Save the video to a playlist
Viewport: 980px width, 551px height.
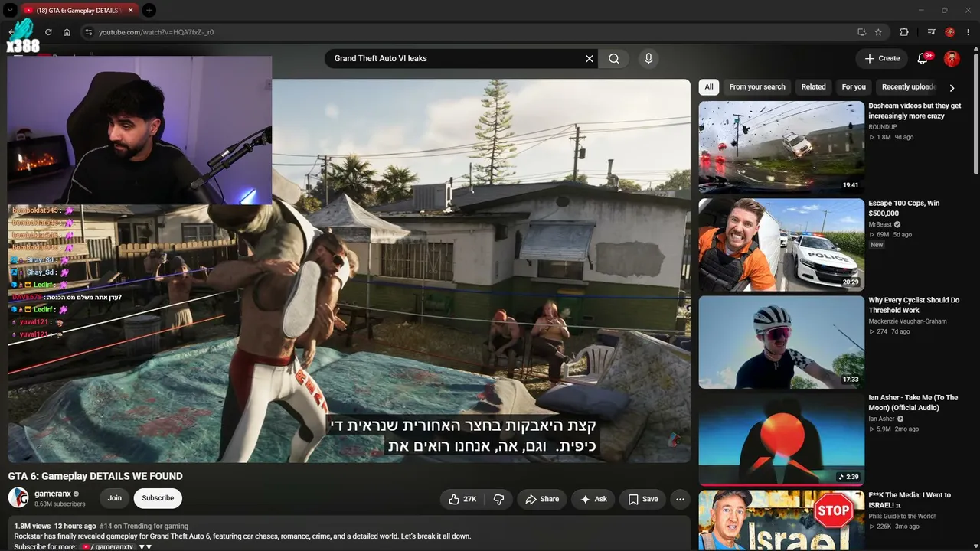pyautogui.click(x=642, y=499)
